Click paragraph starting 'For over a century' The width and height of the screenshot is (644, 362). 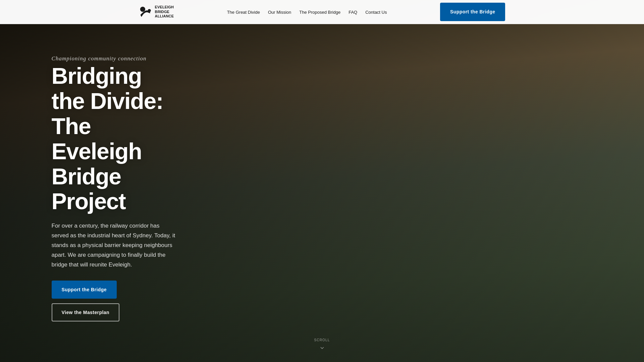pos(113,245)
